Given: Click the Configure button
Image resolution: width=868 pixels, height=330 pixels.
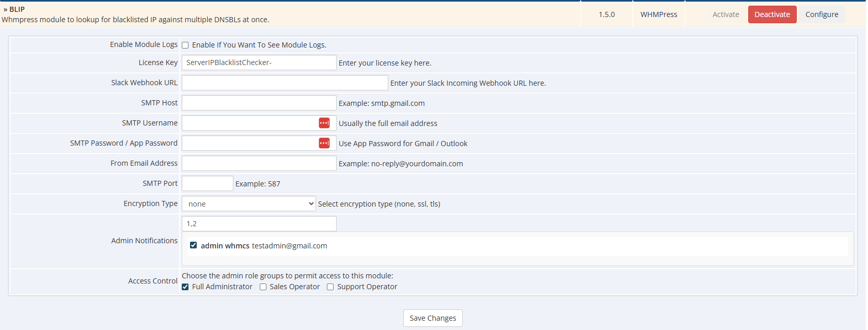Looking at the screenshot, I should [822, 14].
